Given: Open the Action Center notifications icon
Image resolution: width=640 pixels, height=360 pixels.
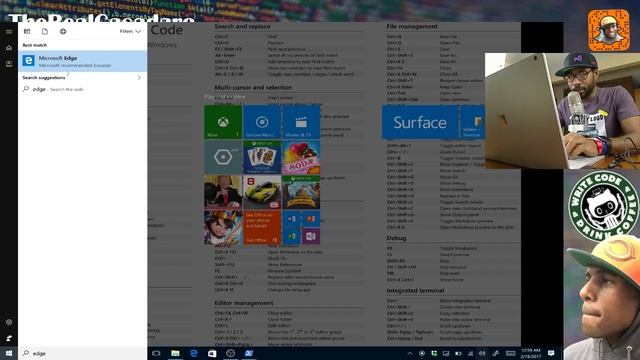Looking at the screenshot, I should coord(551,353).
